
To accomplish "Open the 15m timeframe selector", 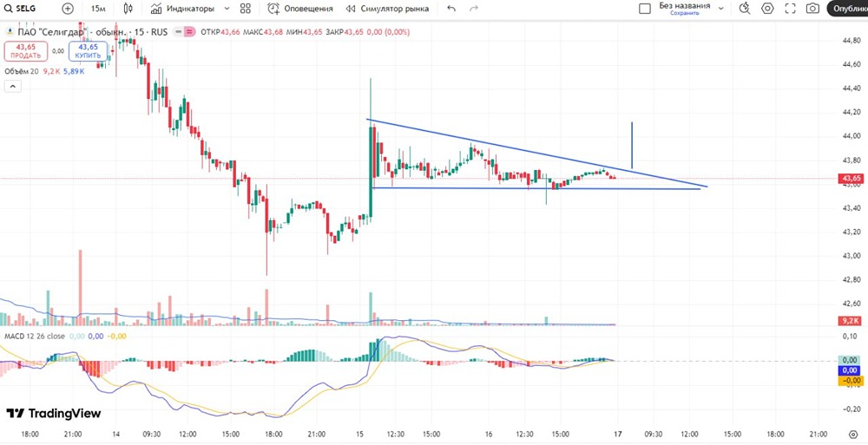I will coord(98,9).
